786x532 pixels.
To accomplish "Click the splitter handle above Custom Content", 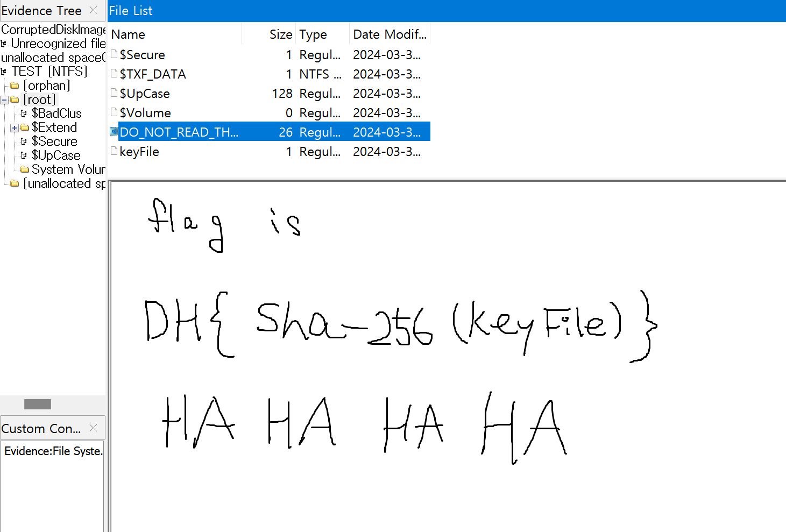I will pos(37,404).
